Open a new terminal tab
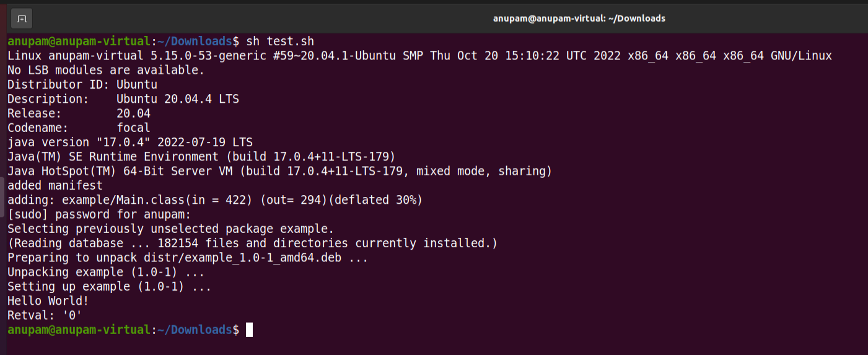868x355 pixels. (x=22, y=19)
